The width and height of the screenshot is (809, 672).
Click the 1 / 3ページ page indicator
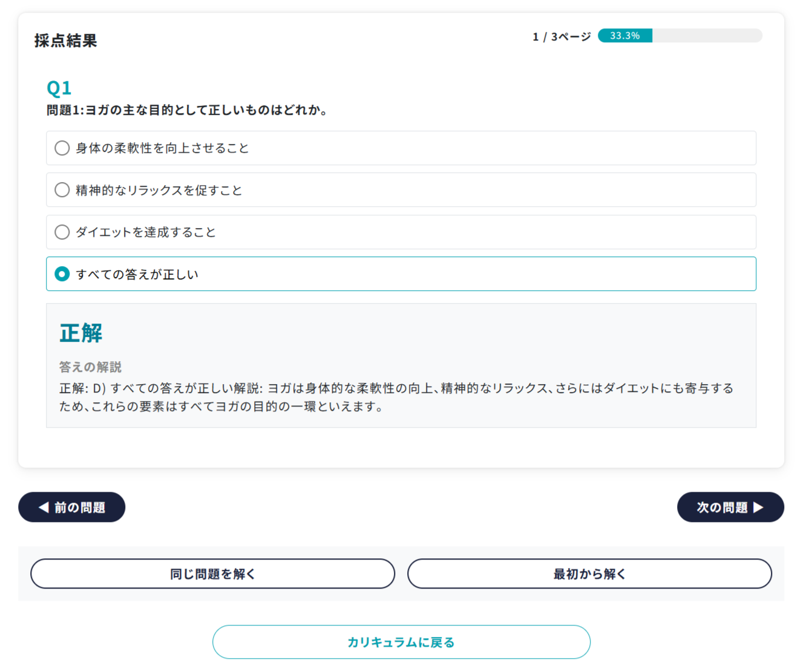562,37
